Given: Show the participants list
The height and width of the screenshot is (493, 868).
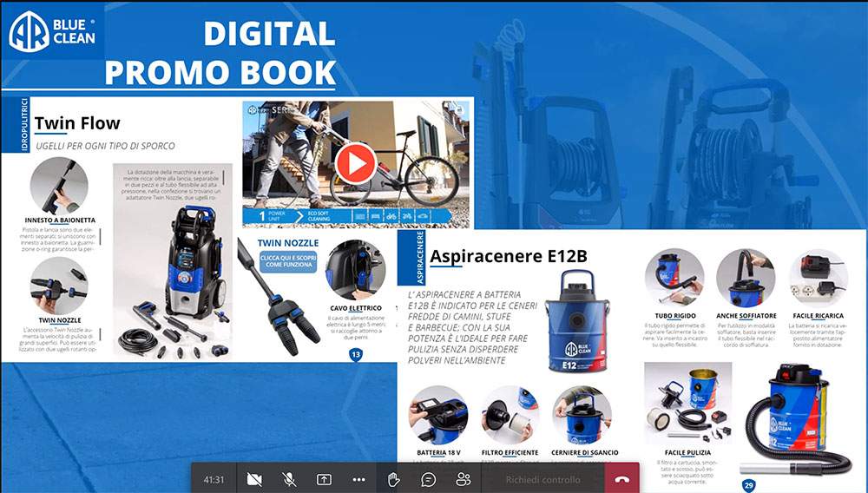Looking at the screenshot, I should pos(463,479).
